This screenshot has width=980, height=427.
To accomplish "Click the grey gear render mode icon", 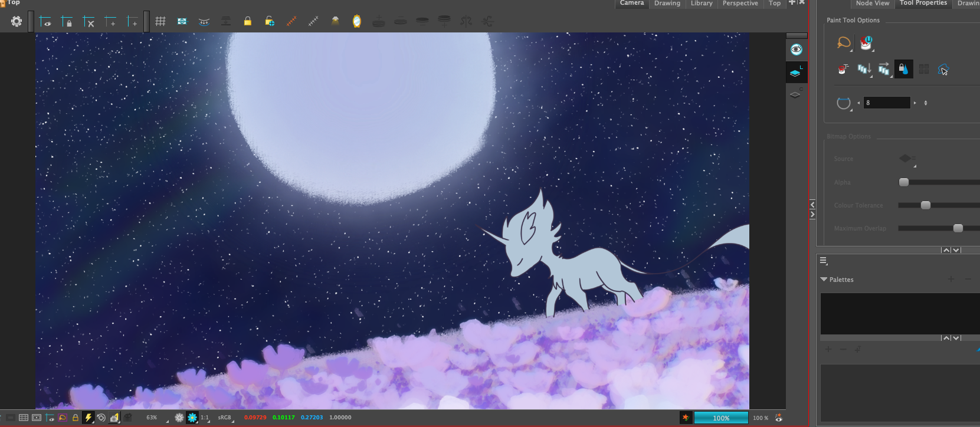I will 179,418.
